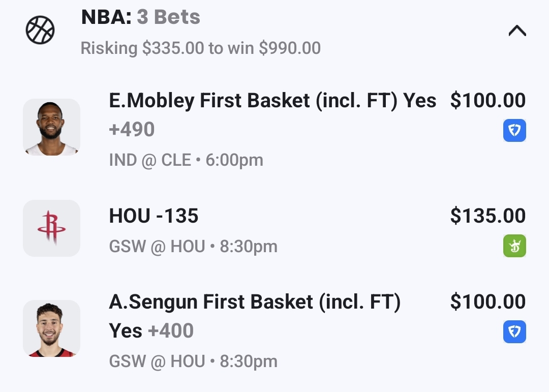Tap IND @ CLE 6:00pm game info
Viewport: 549px width, 392px height.
tap(186, 160)
